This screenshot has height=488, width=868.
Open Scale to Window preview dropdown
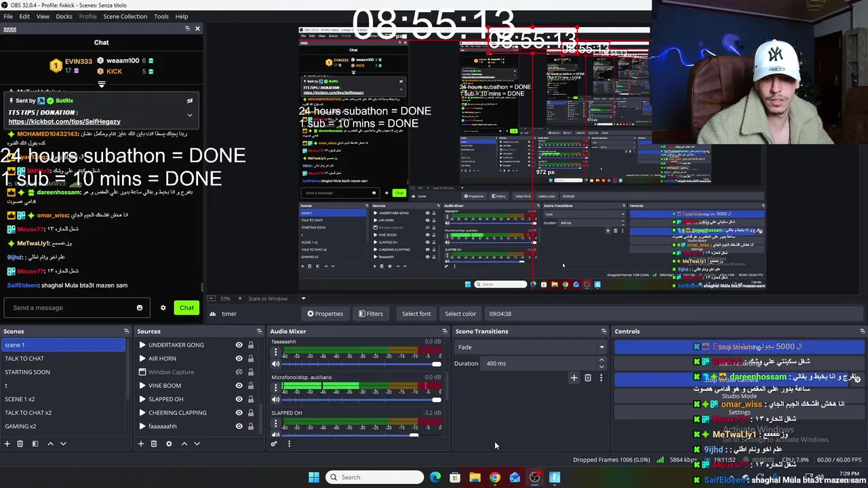(303, 298)
